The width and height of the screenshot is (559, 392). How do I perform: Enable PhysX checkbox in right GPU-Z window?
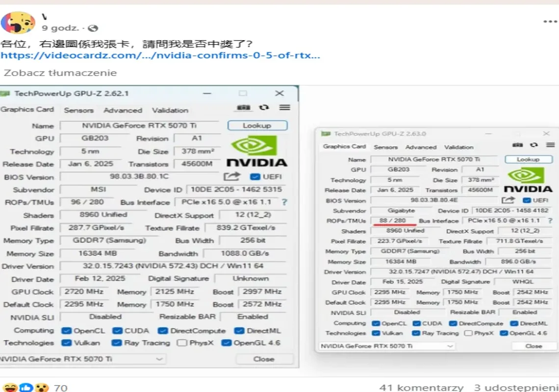468,333
